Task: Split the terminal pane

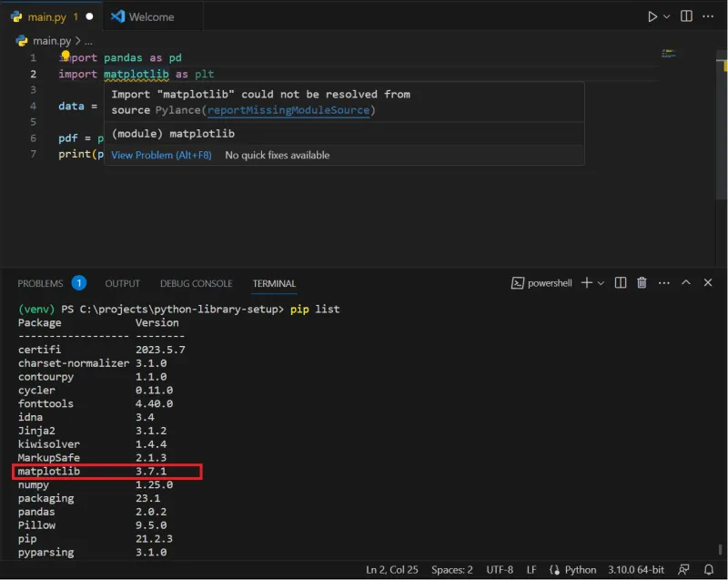Action: coord(620,282)
